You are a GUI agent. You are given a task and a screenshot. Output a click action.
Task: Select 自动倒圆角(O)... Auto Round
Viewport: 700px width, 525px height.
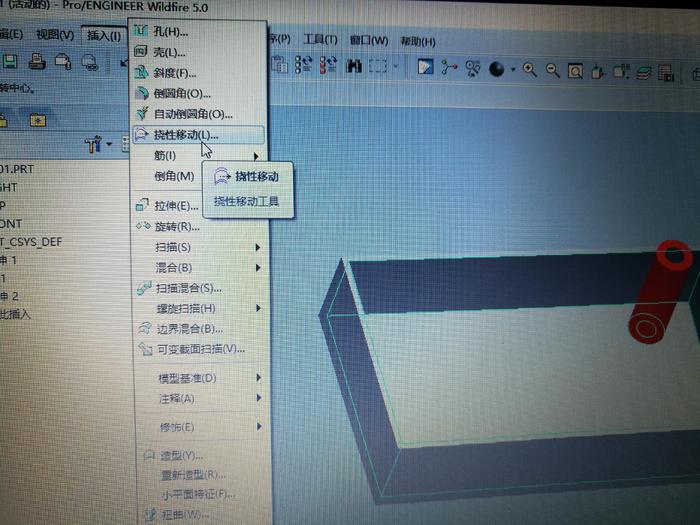click(x=199, y=114)
